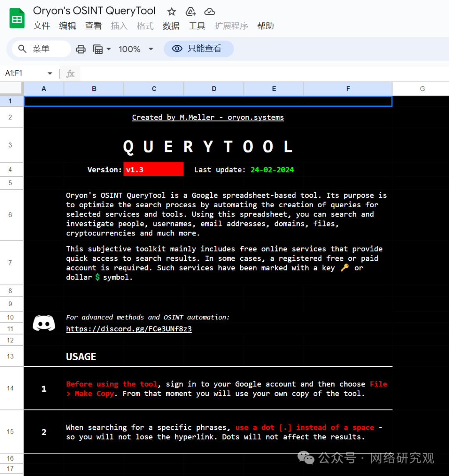Click the eye icon in view-only button
Screen dimensions: 449x476
pyautogui.click(x=177, y=49)
